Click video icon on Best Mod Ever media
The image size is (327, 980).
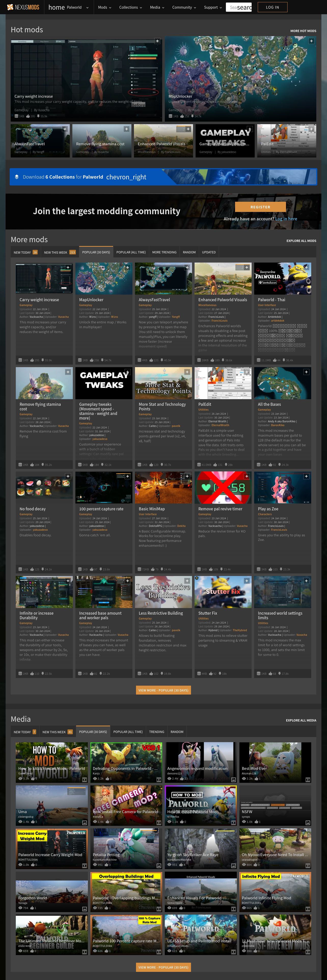tap(308, 780)
